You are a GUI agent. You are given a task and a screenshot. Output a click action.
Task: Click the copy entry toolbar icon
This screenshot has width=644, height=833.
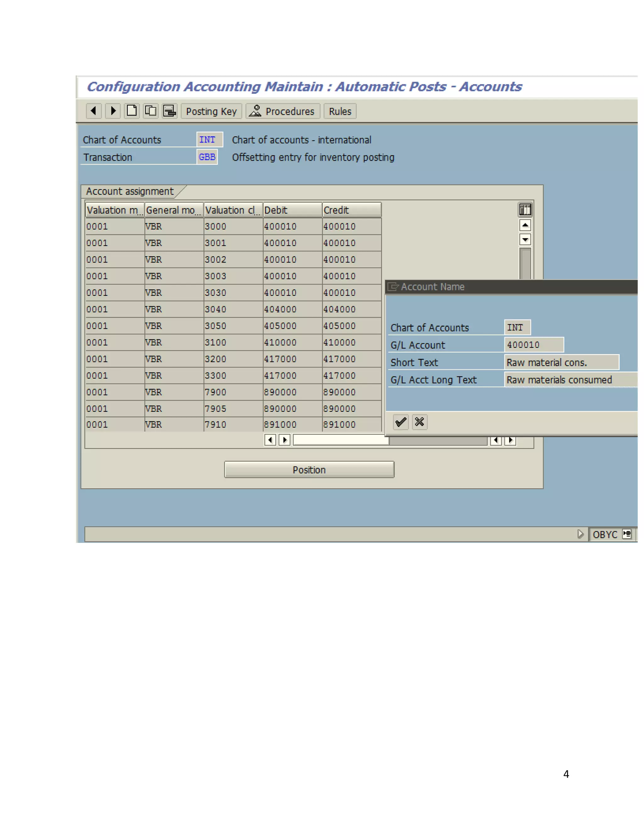coord(151,111)
